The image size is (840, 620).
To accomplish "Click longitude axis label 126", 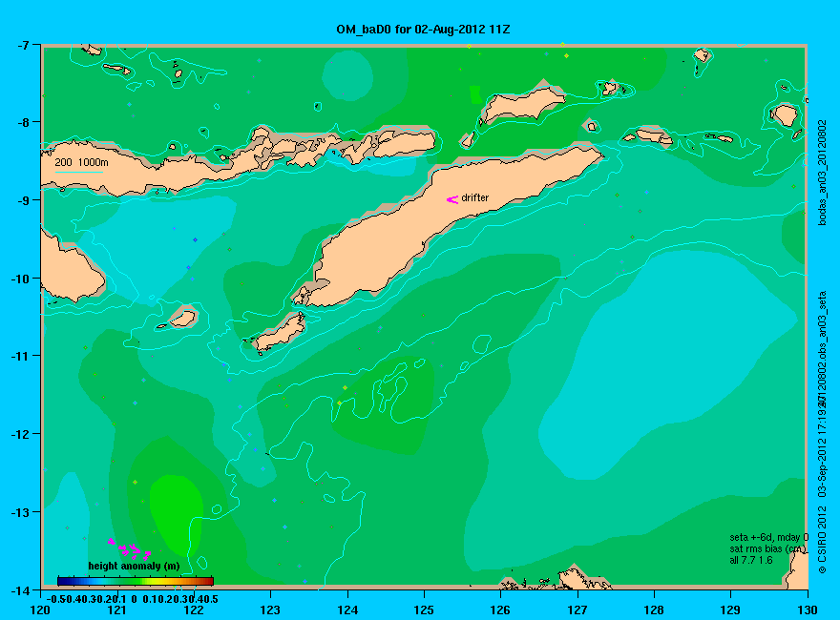I will [500, 610].
